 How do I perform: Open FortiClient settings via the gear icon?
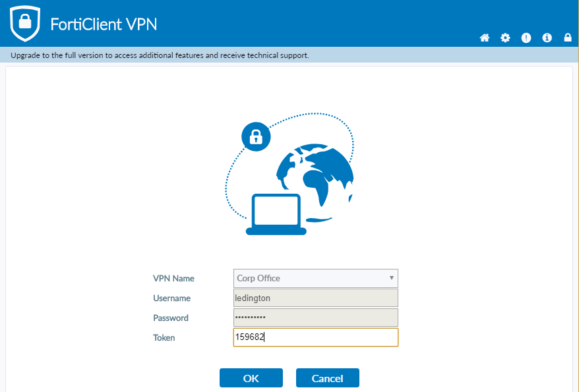click(505, 38)
